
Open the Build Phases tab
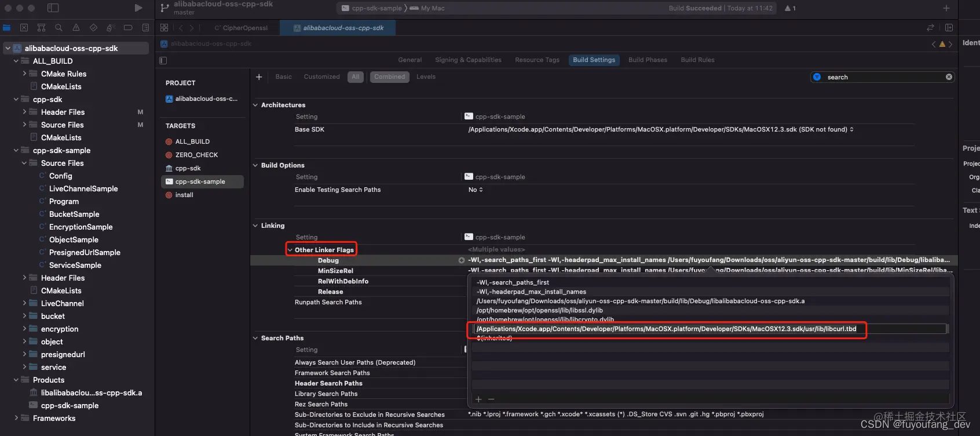[x=648, y=60]
